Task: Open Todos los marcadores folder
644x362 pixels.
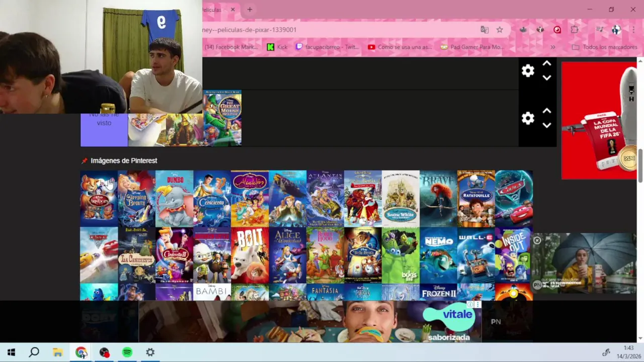Action: pos(605,47)
